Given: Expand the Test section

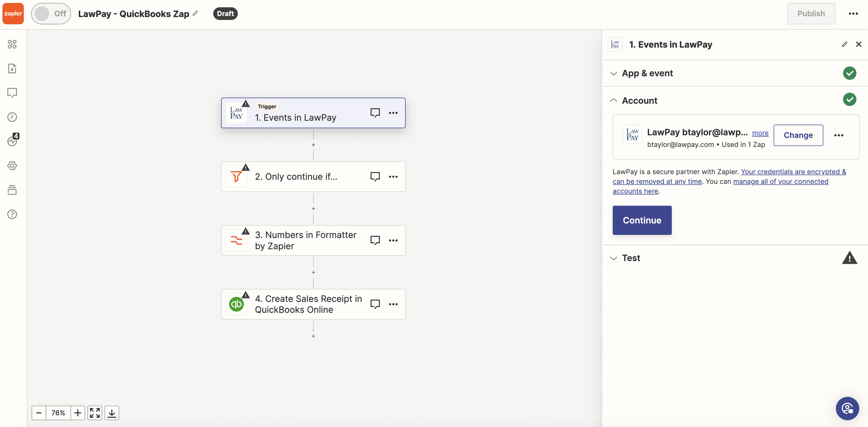Looking at the screenshot, I should pyautogui.click(x=735, y=258).
